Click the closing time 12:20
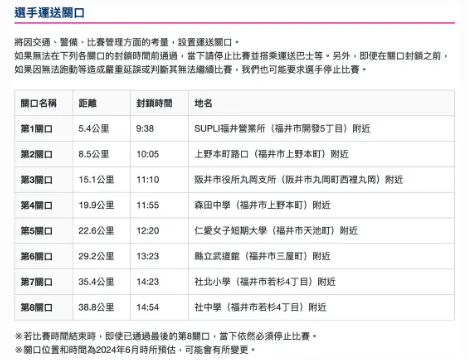The height and width of the screenshot is (360, 468). click(x=148, y=231)
